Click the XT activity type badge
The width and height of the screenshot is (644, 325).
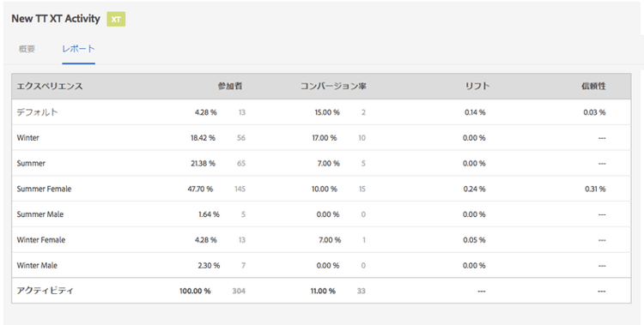coord(116,19)
